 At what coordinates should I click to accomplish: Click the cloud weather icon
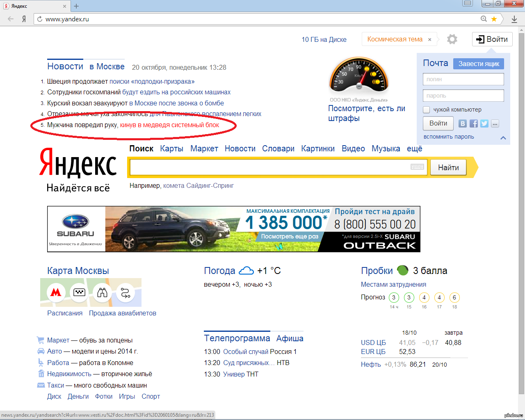[x=246, y=270]
